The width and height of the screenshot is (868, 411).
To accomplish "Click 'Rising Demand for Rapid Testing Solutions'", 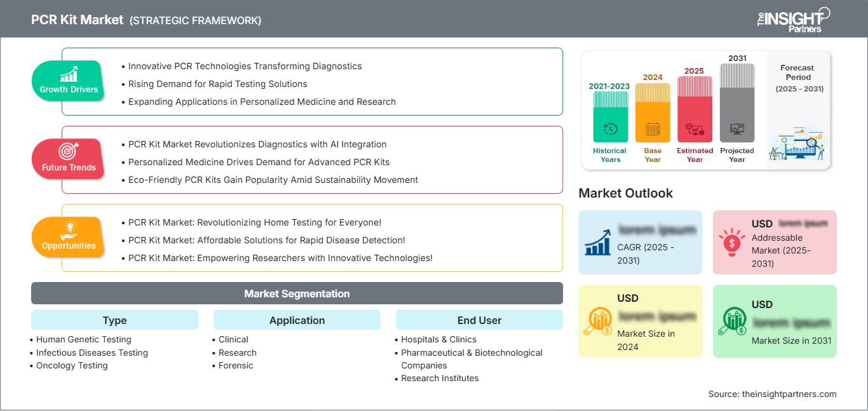I will [217, 84].
